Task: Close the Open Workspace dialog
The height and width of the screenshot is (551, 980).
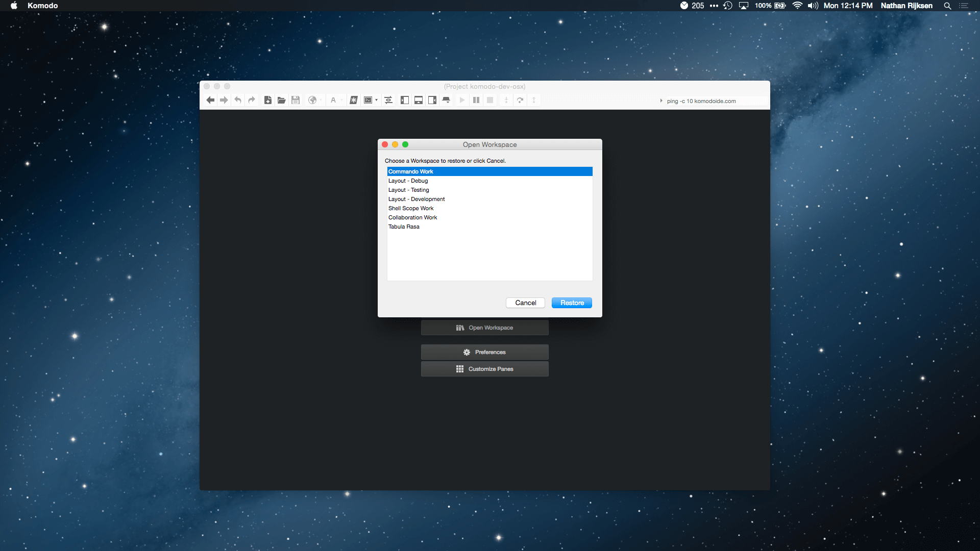Action: 385,144
